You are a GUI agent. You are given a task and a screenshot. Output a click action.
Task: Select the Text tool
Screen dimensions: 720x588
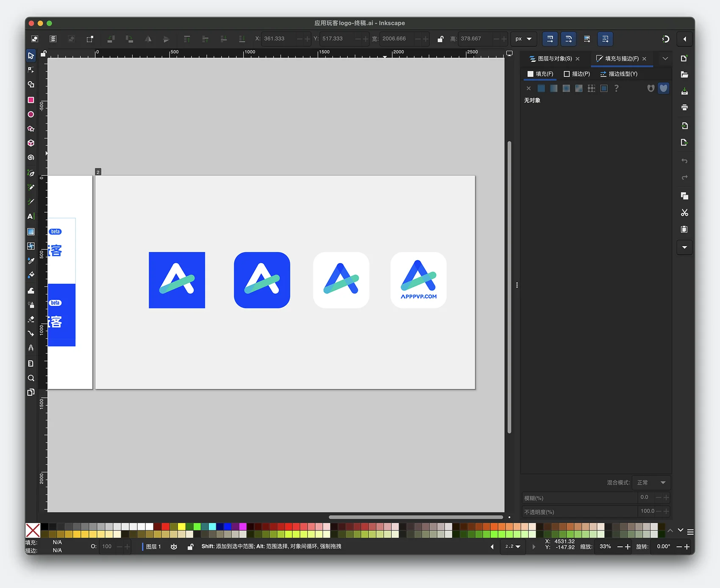click(x=30, y=216)
